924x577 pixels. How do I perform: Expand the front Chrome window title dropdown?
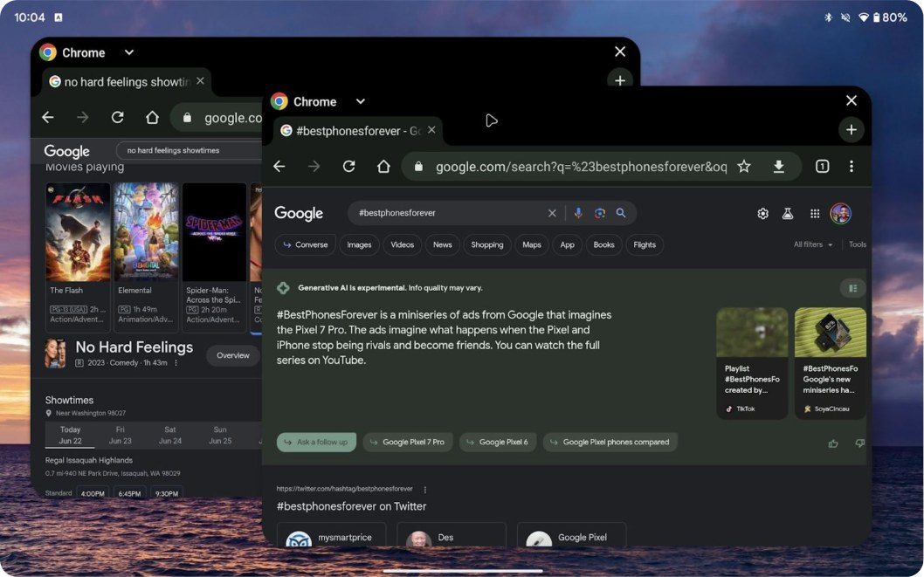[x=360, y=101]
